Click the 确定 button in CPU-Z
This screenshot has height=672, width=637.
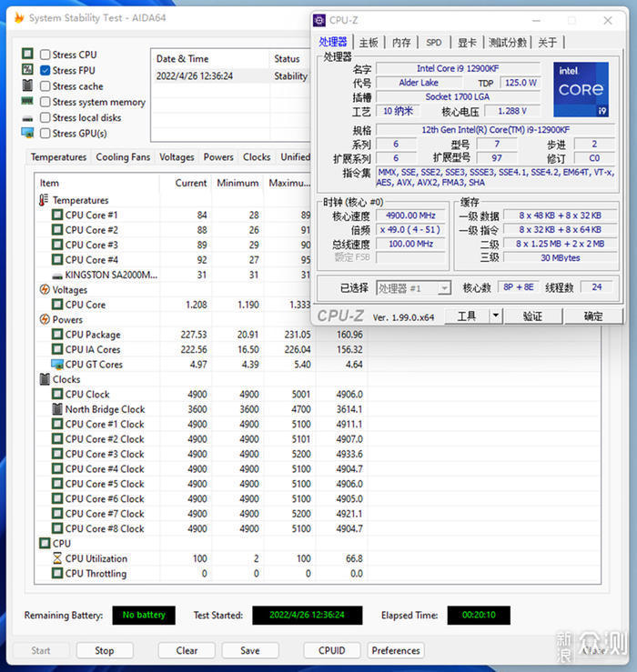(x=593, y=316)
